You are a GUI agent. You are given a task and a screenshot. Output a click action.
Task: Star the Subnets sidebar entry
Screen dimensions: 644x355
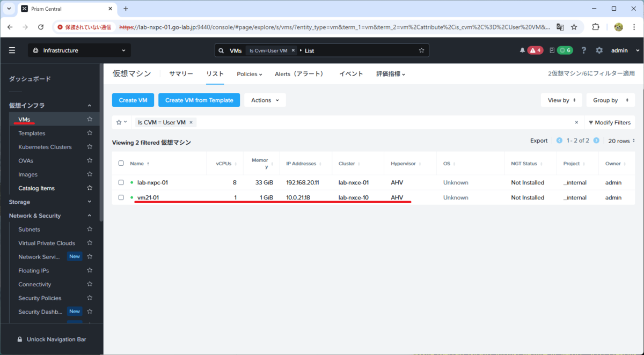click(x=90, y=230)
